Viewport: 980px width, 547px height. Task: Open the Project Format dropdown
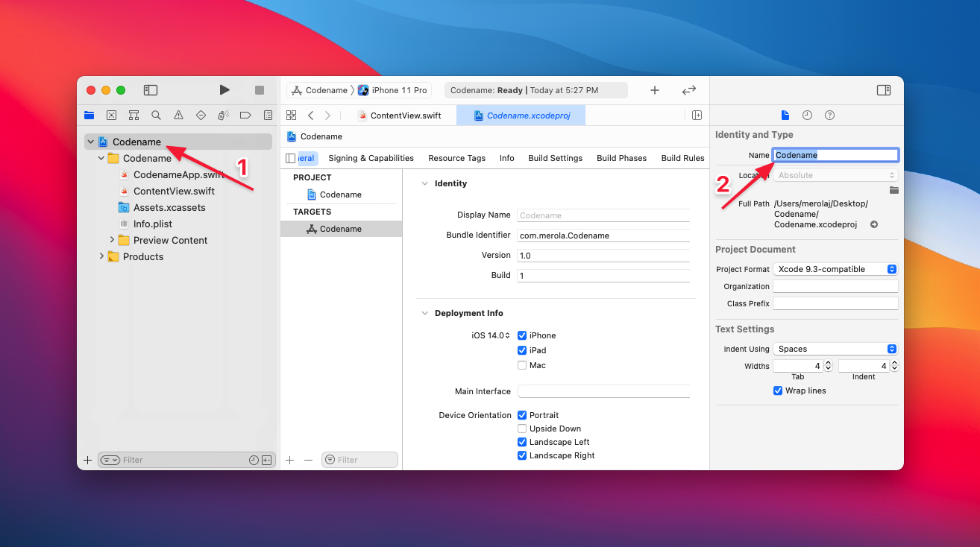835,269
